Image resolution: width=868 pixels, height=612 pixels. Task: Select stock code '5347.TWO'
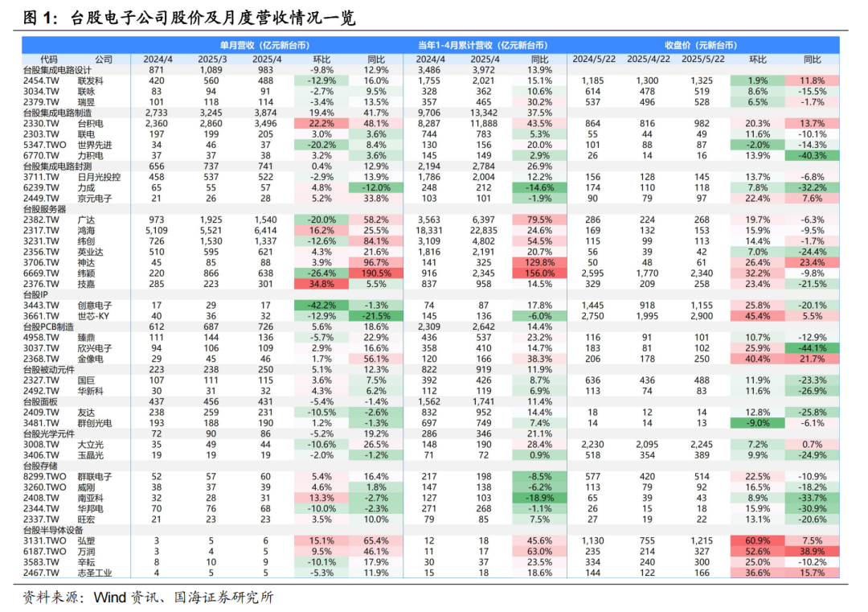pyautogui.click(x=45, y=145)
